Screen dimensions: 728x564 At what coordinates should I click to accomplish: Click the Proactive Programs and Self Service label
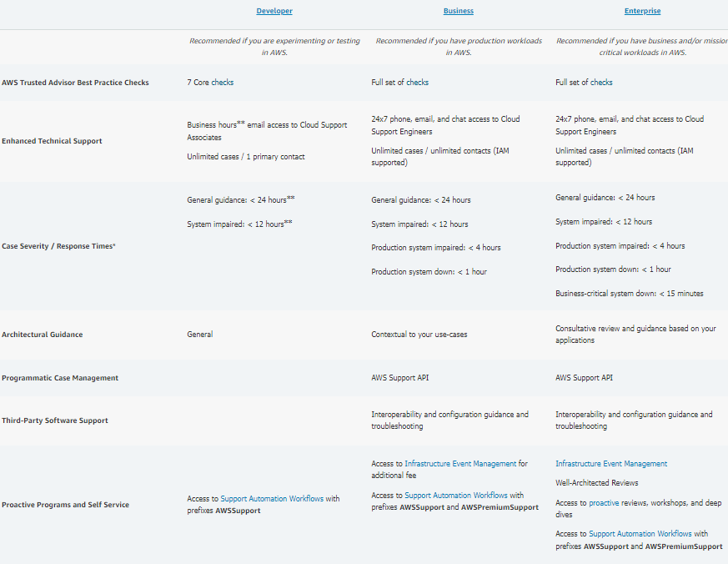point(65,505)
